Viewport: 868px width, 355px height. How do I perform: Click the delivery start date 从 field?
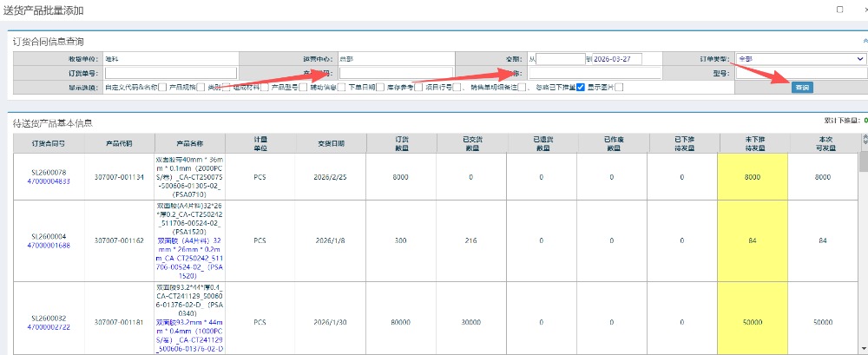[x=562, y=59]
